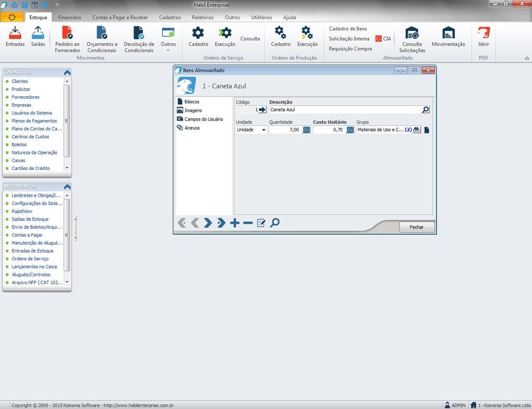
Task: Select the Imagens section
Action: tap(189, 110)
